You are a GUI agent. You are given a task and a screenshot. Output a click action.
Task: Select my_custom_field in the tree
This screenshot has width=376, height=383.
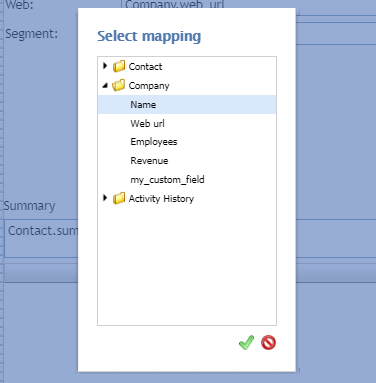click(x=187, y=180)
